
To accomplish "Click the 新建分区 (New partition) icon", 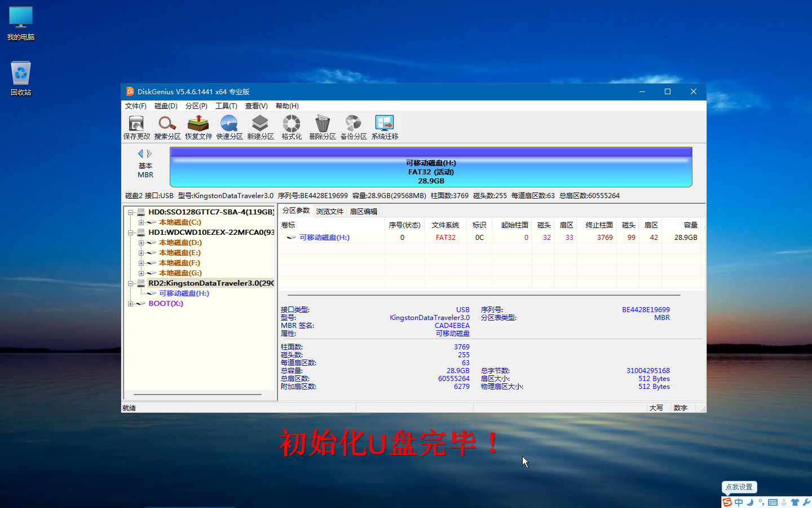I will 261,128.
